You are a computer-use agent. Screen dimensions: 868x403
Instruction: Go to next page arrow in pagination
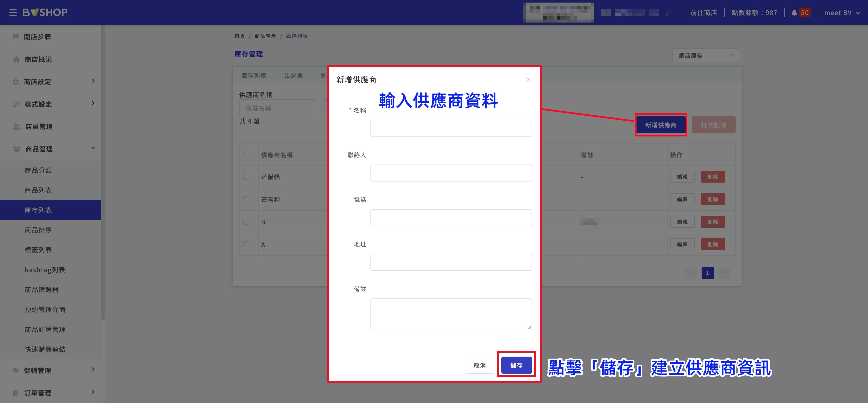pos(725,273)
